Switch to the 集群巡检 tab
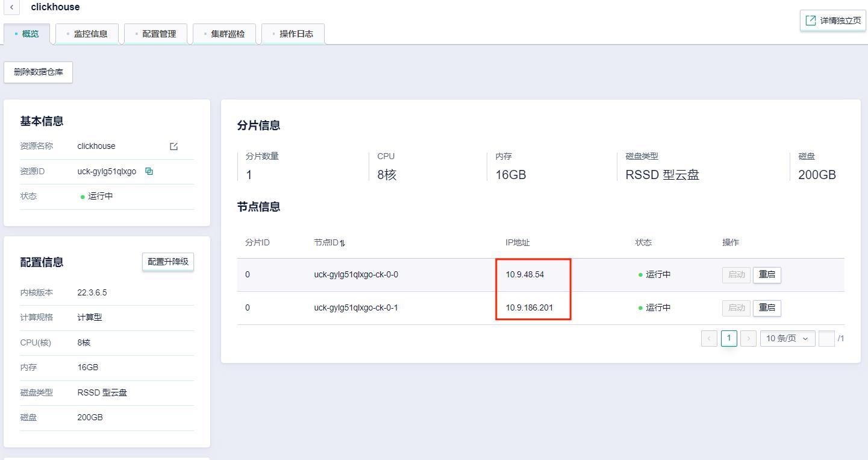Screen dimensions: 868x460 (225, 34)
